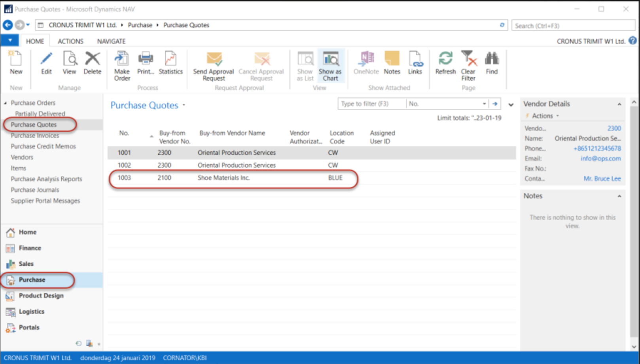Apply filter with the arrow button
Viewport: 640px width, 364px height.
click(x=495, y=104)
